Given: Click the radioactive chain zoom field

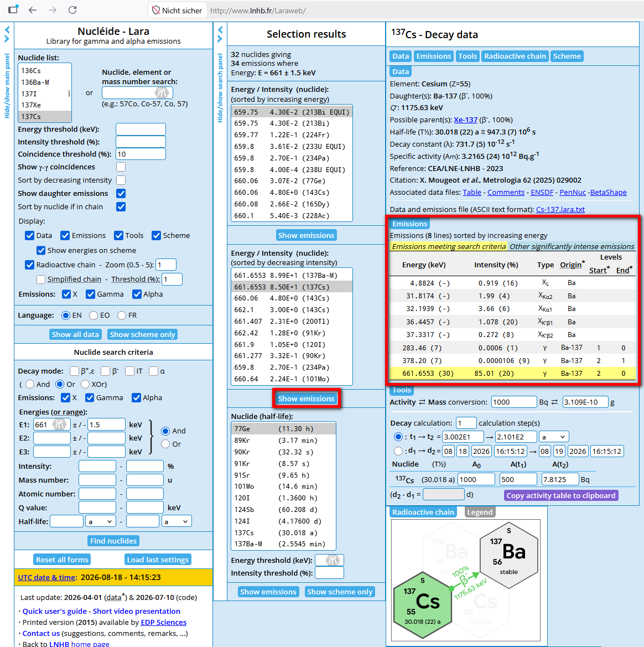Looking at the screenshot, I should (x=166, y=265).
